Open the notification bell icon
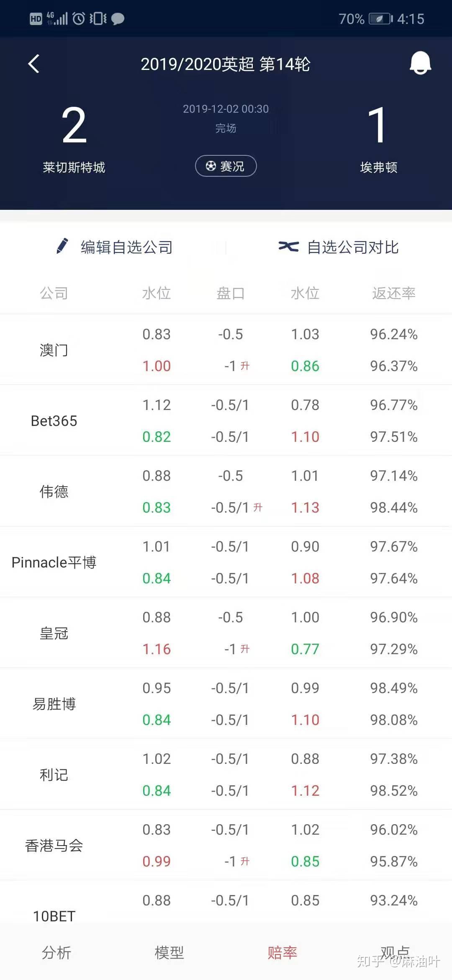Screen dimensions: 452x980 pos(421,64)
